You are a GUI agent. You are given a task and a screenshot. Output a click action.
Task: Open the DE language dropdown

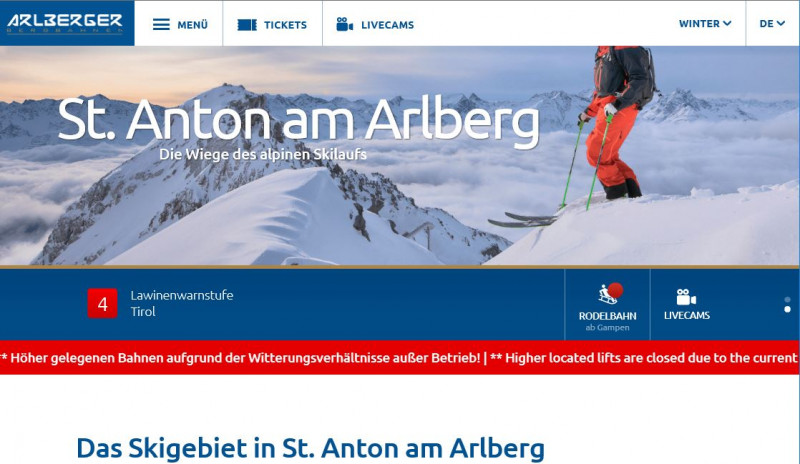click(772, 23)
